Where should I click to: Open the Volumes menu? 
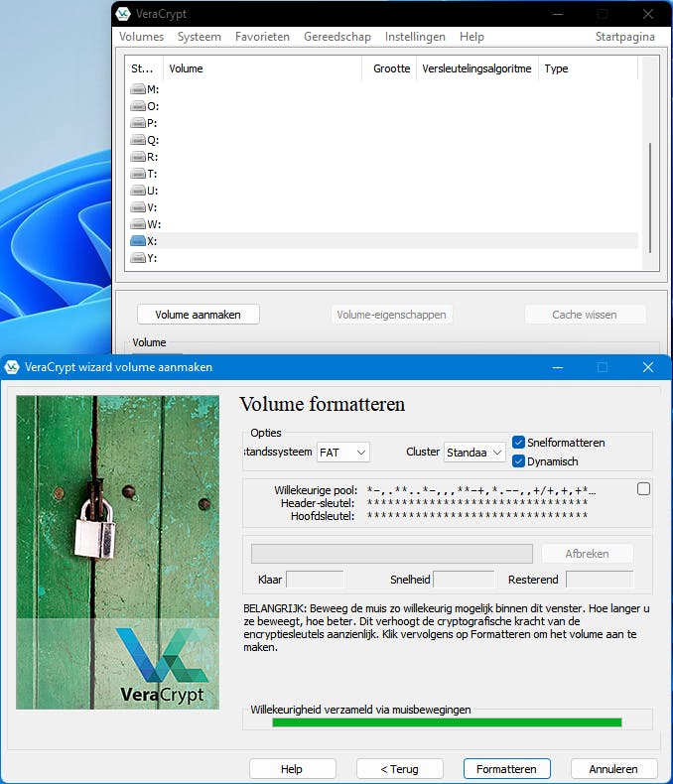coord(141,37)
